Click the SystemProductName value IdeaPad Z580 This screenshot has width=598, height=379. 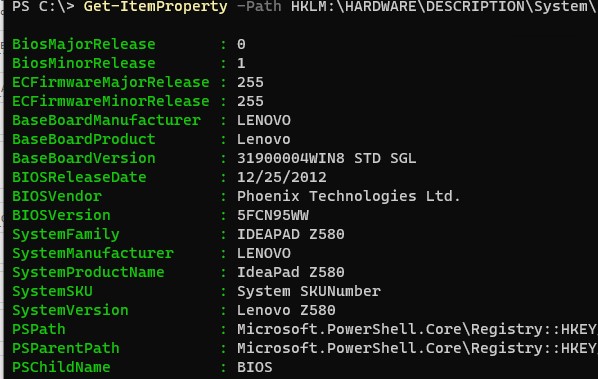click(291, 272)
